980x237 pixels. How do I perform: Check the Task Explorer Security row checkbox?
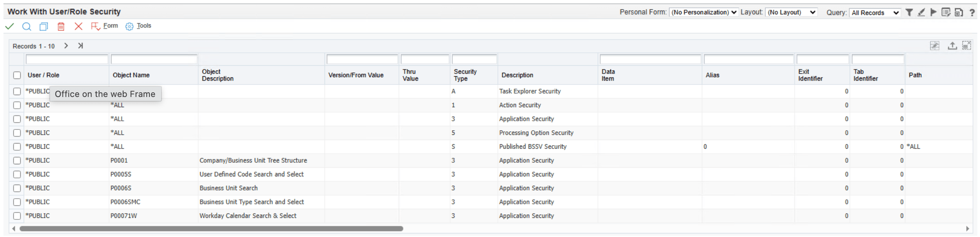point(17,92)
